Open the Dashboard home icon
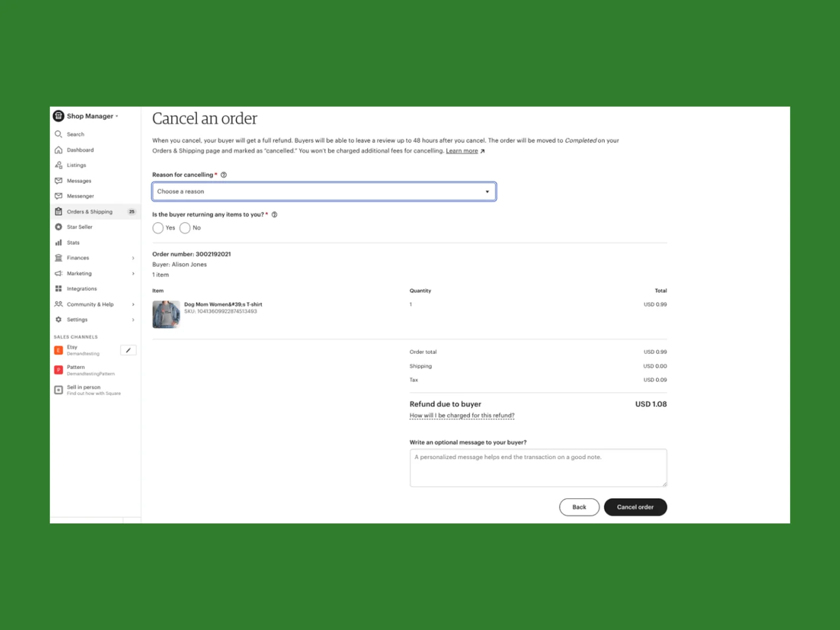Screen dimensions: 840x630 pyautogui.click(x=59, y=150)
